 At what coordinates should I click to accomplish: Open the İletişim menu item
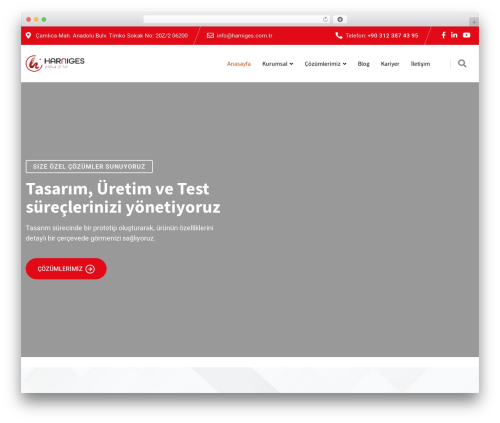click(420, 64)
